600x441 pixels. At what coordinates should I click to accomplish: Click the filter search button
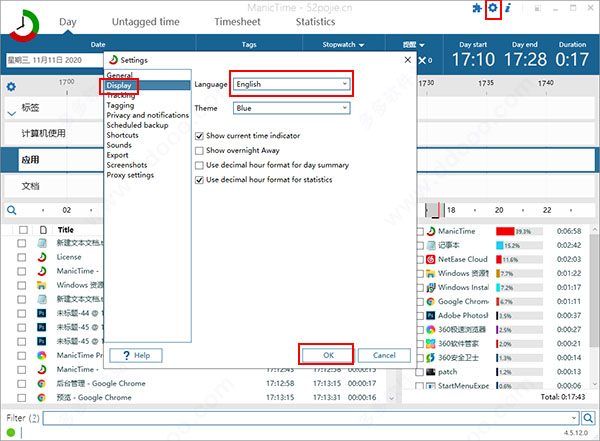coord(589,418)
